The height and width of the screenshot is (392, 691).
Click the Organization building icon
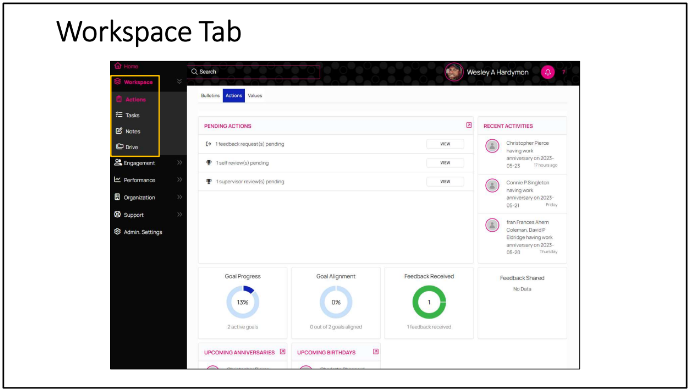pyautogui.click(x=117, y=197)
